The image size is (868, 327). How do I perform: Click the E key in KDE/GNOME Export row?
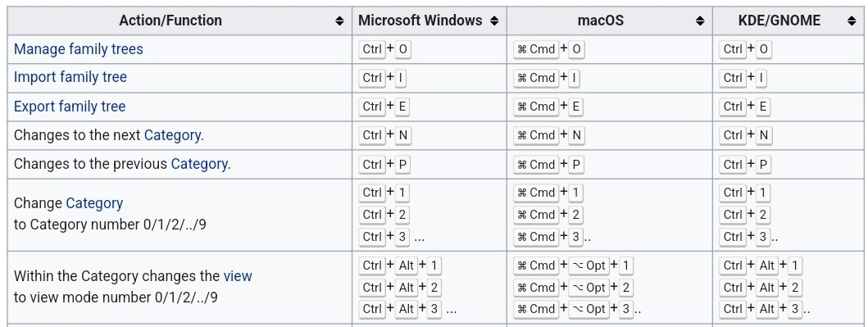click(x=762, y=107)
